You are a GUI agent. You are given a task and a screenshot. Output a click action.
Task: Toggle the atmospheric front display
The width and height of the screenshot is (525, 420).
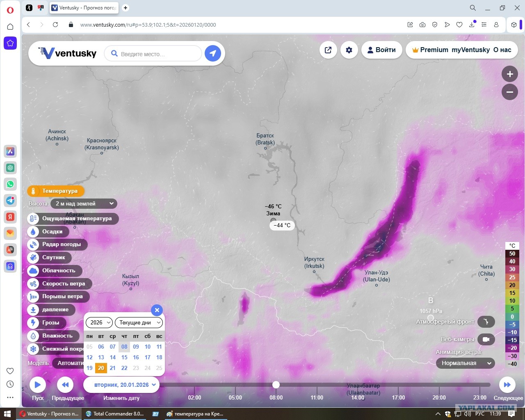[486, 322]
